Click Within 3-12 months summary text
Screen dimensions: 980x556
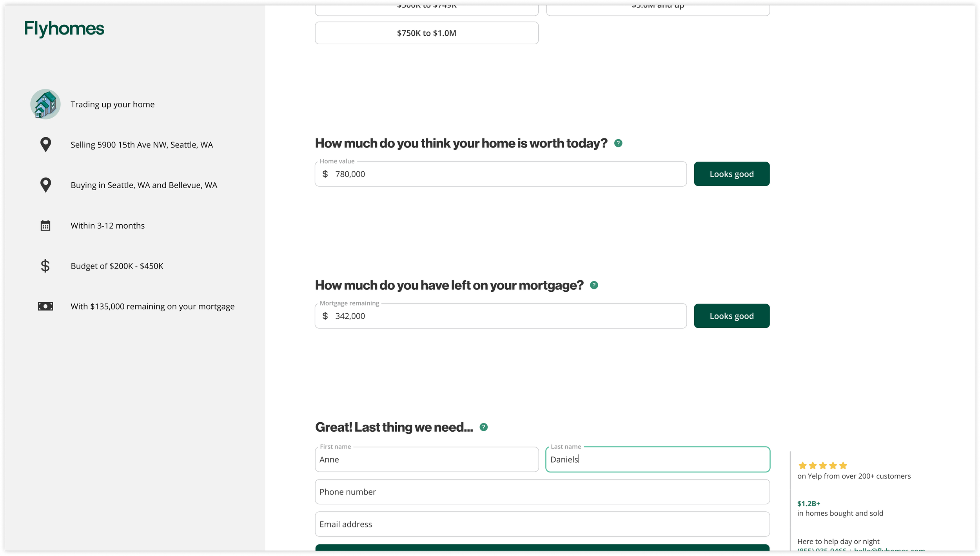pos(107,225)
